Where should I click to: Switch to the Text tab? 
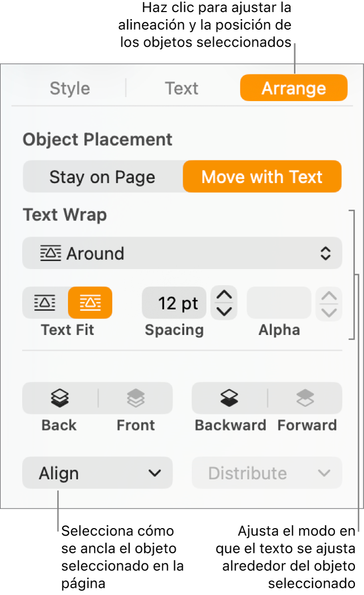pos(181,89)
